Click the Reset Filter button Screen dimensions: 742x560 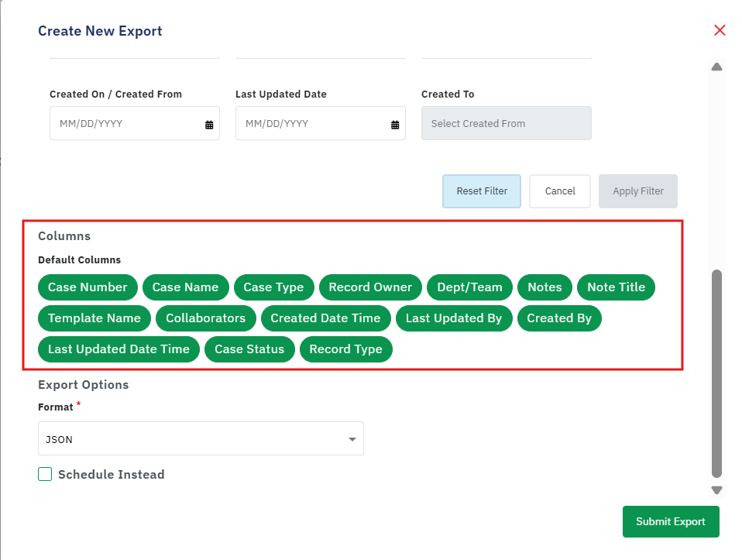pos(482,191)
